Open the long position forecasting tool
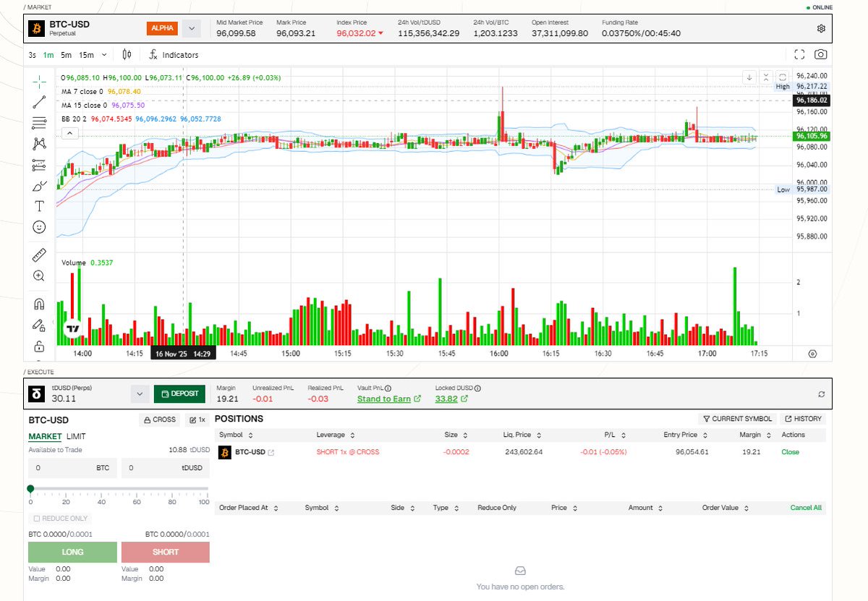This screenshot has height=601, width=868. pos(39,166)
